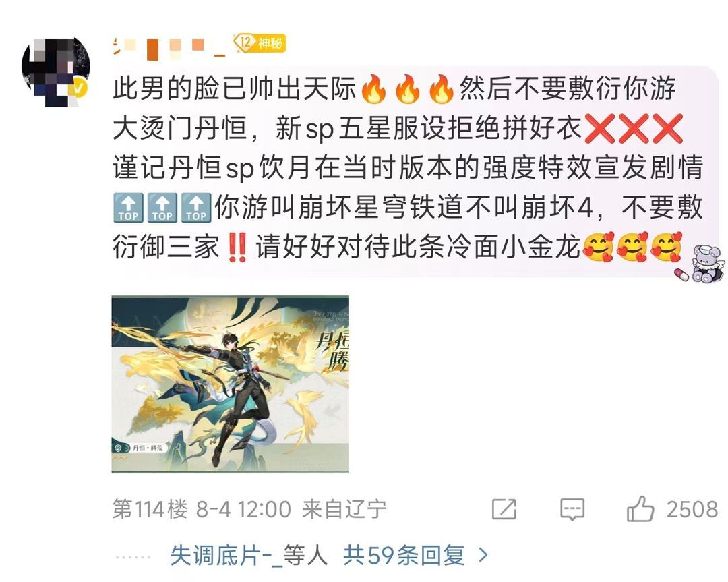Open the 共59条回复 replies list

coord(404,554)
